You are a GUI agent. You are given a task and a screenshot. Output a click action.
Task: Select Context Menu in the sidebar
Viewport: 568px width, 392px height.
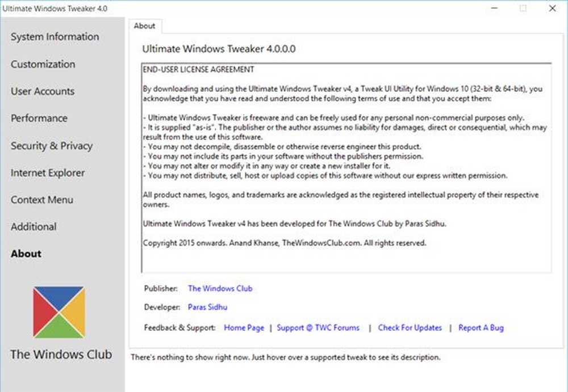[x=41, y=200]
